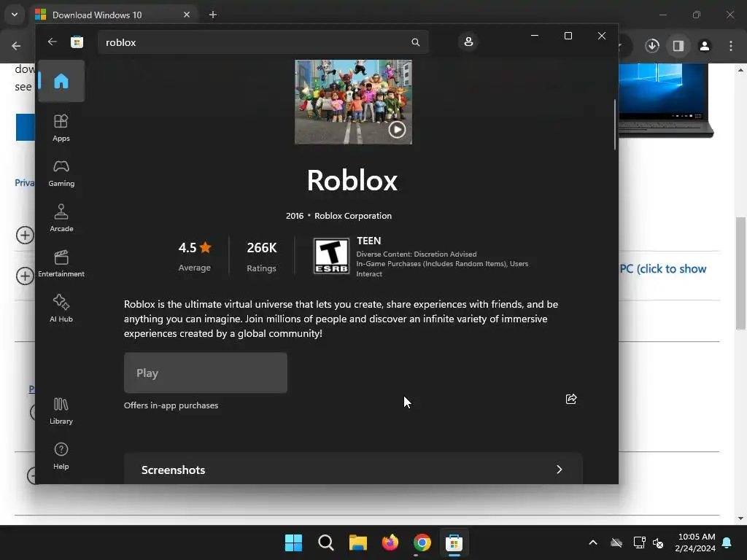Open the Entertainment section in sidebar

coord(61,263)
